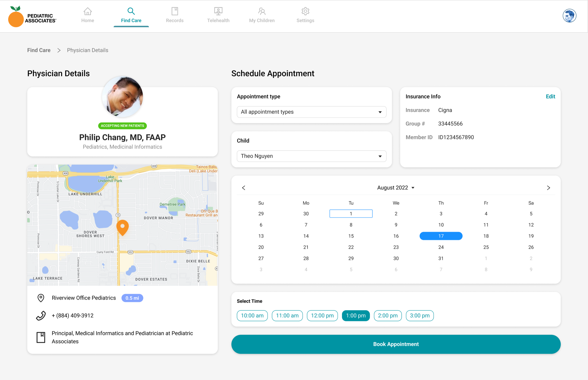This screenshot has width=588, height=380.
Task: Click Group number 33445566
Action: pos(450,124)
